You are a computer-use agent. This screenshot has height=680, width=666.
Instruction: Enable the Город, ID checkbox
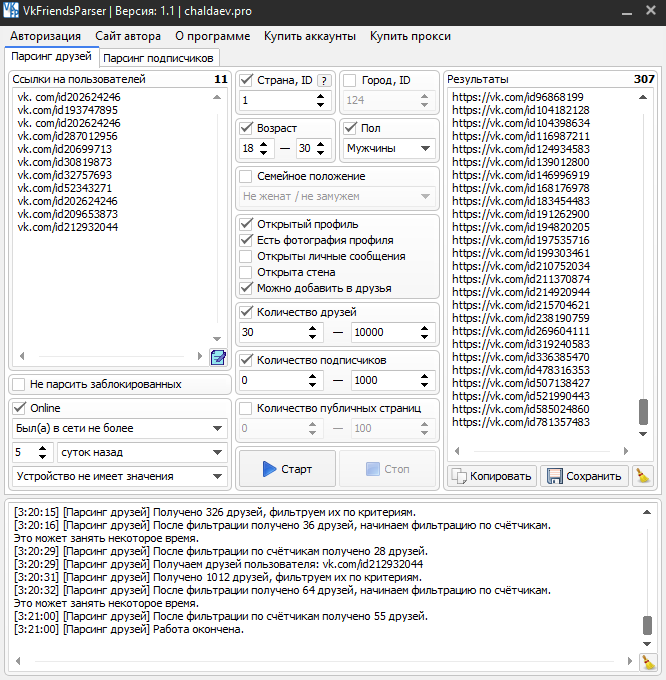[350, 80]
